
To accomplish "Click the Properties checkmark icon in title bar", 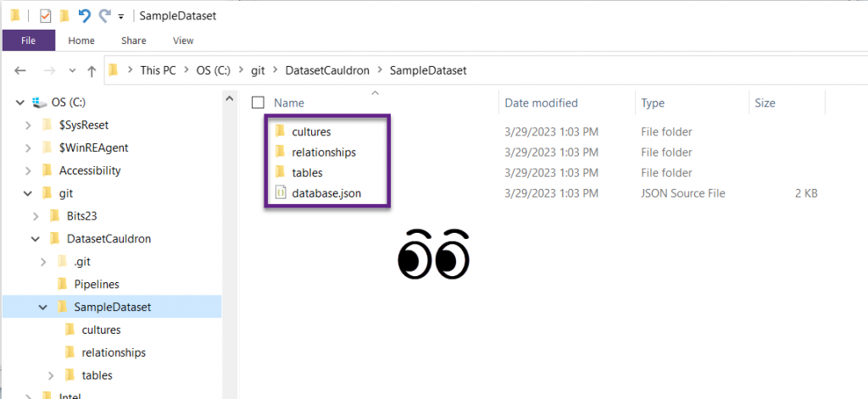I will point(45,16).
